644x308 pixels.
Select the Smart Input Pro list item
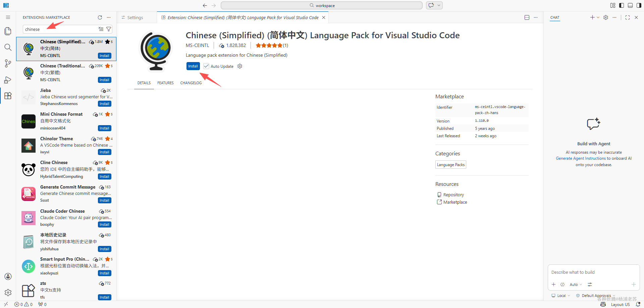[x=66, y=267]
